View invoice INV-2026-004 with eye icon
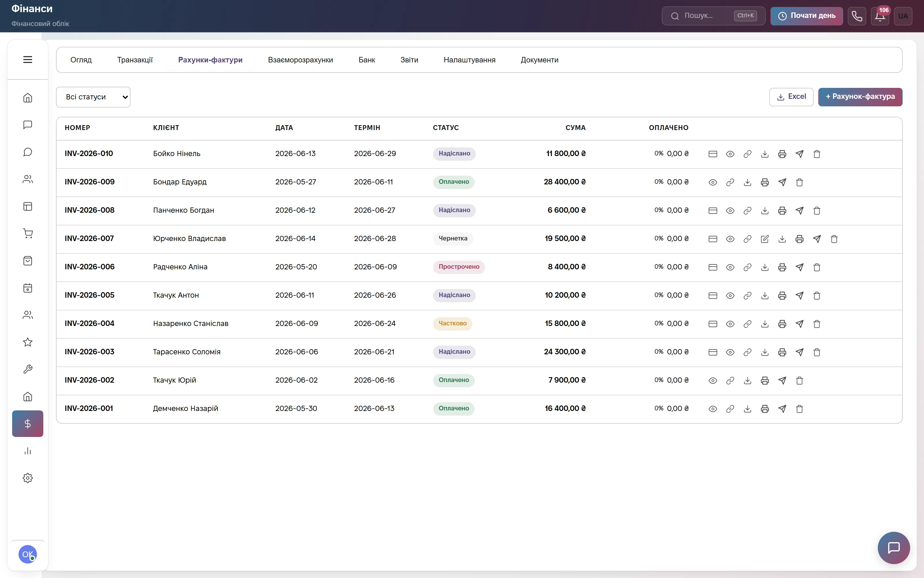The width and height of the screenshot is (924, 578). [730, 324]
